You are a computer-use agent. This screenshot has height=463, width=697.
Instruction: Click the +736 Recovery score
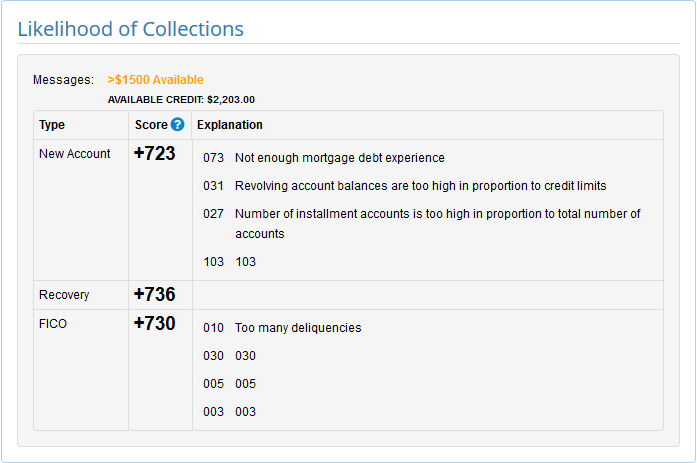tap(154, 295)
